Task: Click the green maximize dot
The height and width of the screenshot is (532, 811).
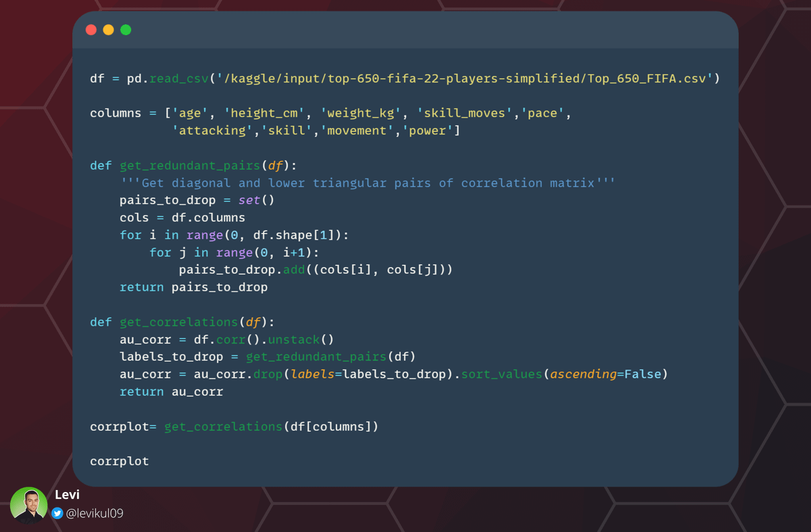Action: (x=126, y=30)
